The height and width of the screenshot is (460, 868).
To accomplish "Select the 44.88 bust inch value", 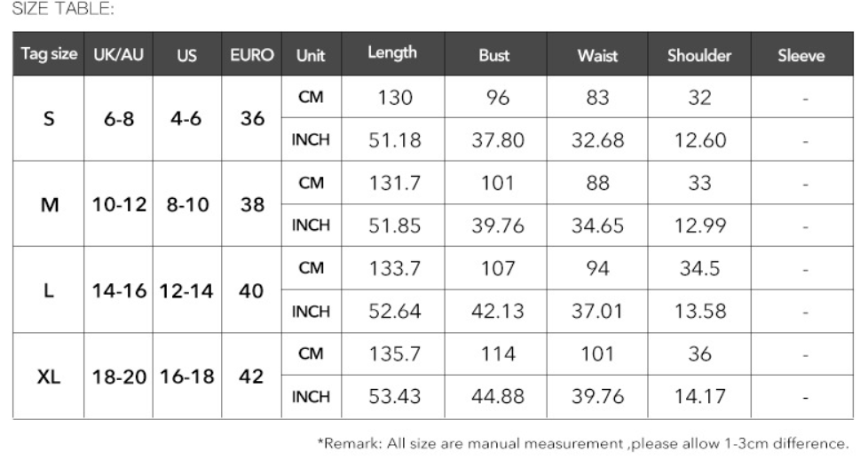I will click(x=497, y=396).
